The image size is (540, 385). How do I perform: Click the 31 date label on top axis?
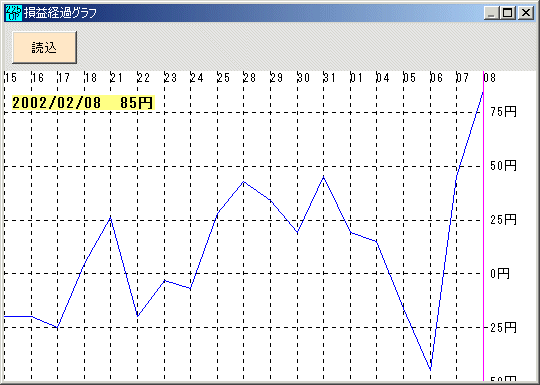[330, 78]
